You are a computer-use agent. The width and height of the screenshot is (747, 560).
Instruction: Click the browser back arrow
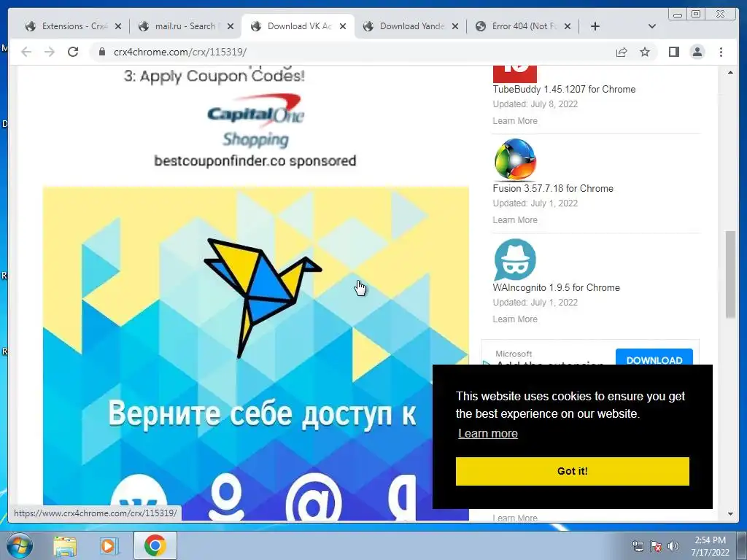point(26,52)
